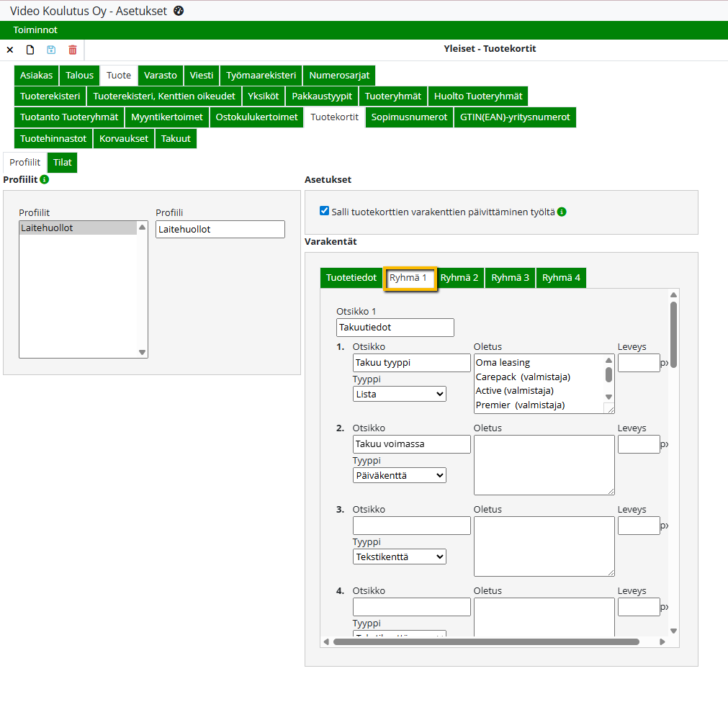The width and height of the screenshot is (728, 707).
Task: Open the Tilat tab
Action: [63, 163]
